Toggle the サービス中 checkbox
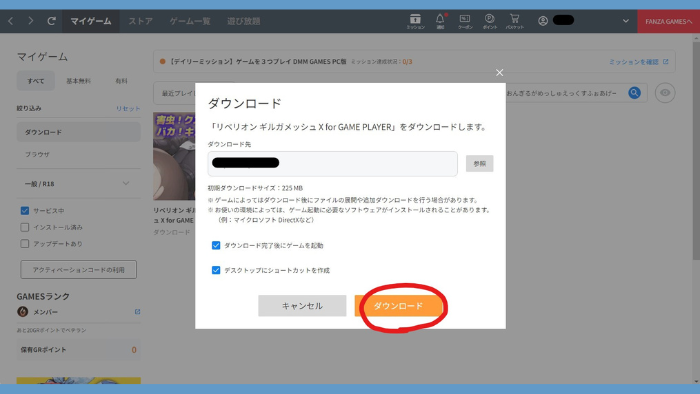 [25, 211]
